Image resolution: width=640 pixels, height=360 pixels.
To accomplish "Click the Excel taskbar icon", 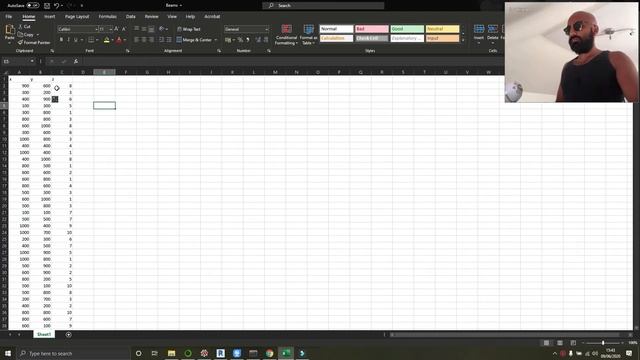I will click(x=286, y=353).
